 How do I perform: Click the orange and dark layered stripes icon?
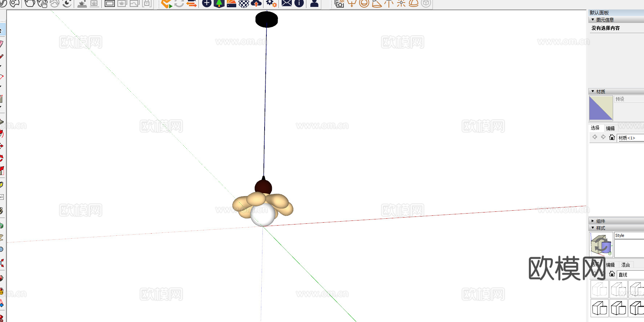tap(232, 4)
